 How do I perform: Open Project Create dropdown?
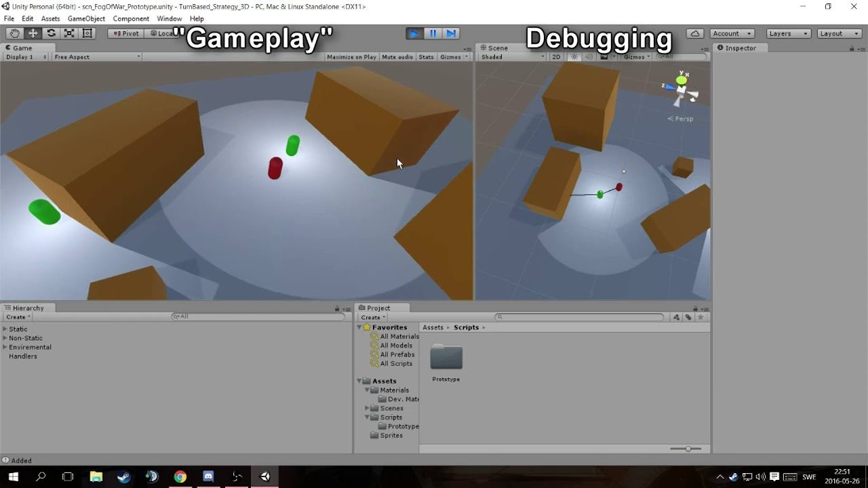373,317
